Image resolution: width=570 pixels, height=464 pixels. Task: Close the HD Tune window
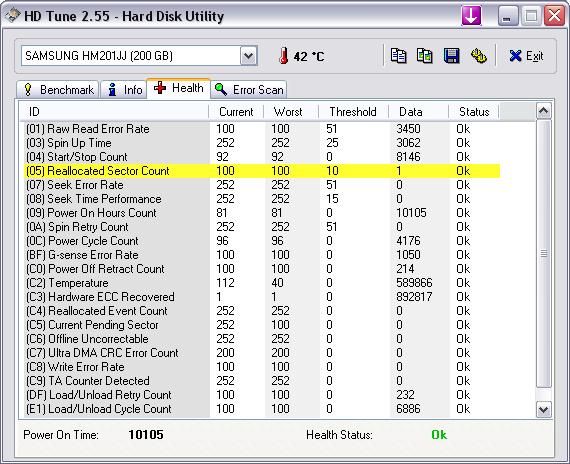pyautogui.click(x=554, y=16)
